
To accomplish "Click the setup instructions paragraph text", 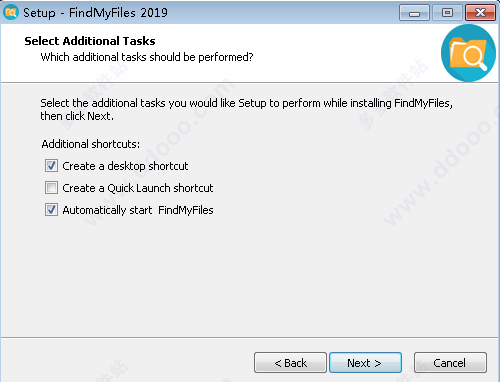I will 247,109.
